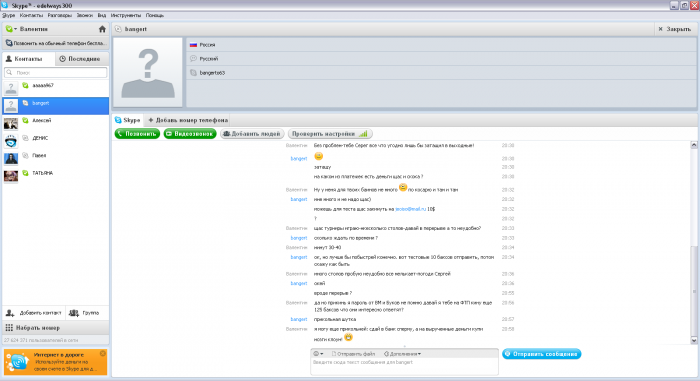Click the laughing emoticon in last message

[348, 337]
